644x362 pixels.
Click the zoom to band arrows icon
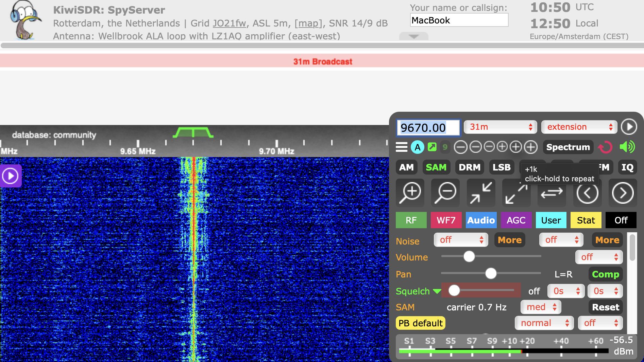pos(481,193)
